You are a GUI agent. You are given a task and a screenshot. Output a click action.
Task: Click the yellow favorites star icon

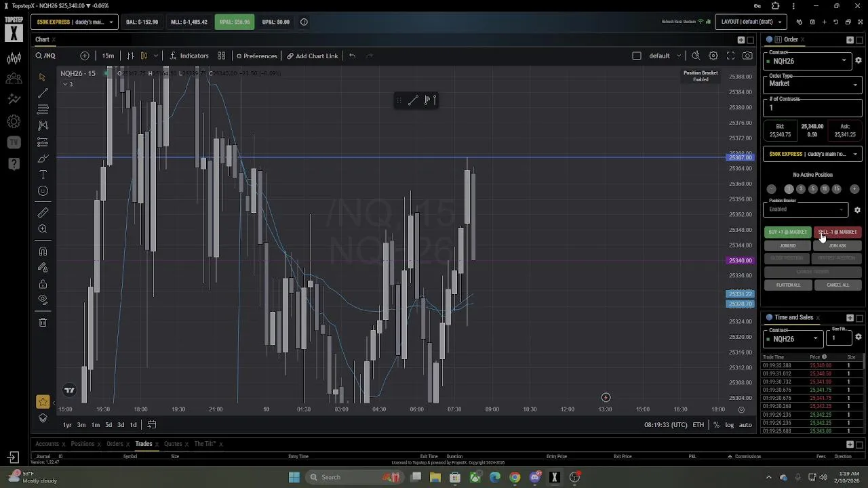(x=43, y=402)
